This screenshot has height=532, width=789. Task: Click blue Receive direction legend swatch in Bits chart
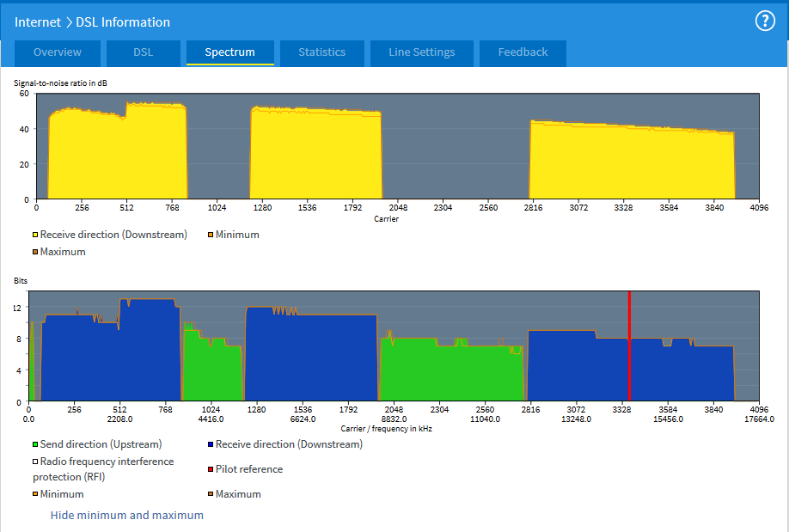click(211, 445)
